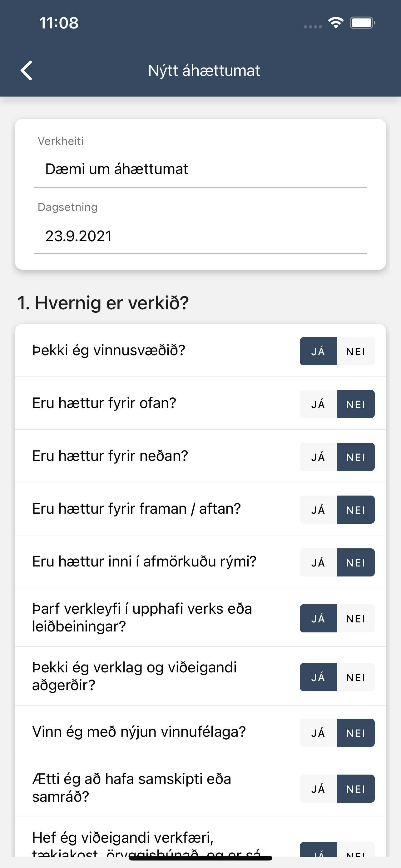Open the Dagsetning date field
The height and width of the screenshot is (868, 401).
coord(200,236)
